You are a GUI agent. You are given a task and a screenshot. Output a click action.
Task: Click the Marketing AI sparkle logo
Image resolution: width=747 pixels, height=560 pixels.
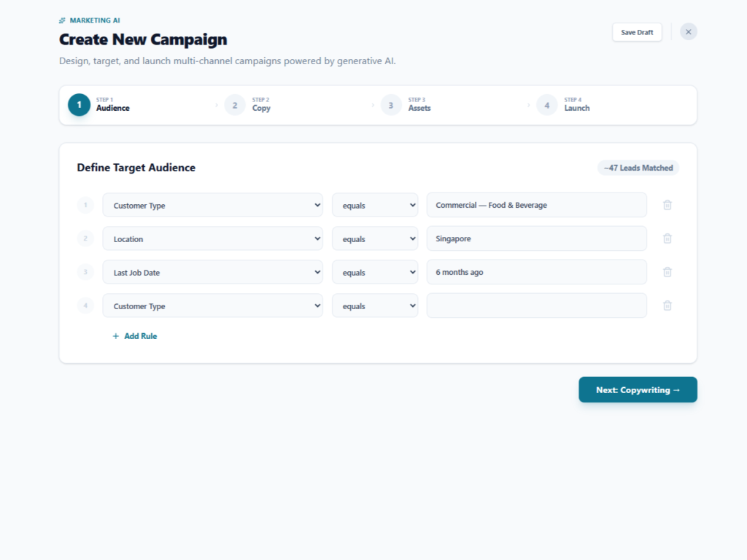point(63,20)
